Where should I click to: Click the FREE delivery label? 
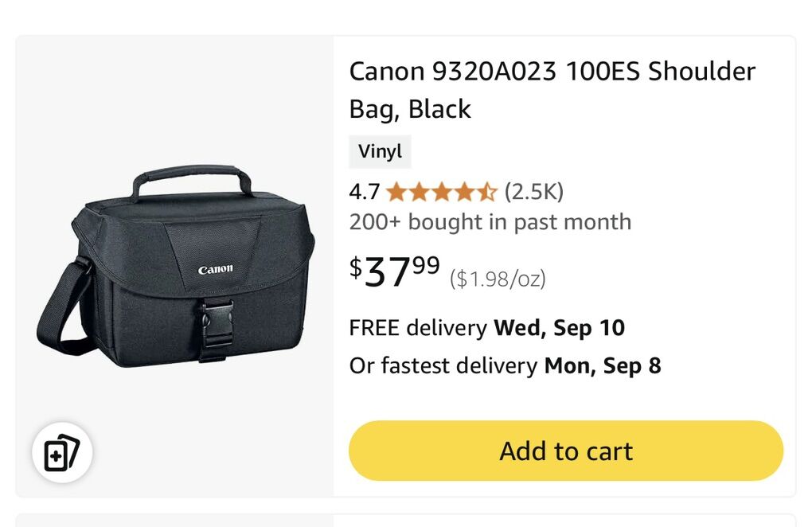click(x=417, y=328)
